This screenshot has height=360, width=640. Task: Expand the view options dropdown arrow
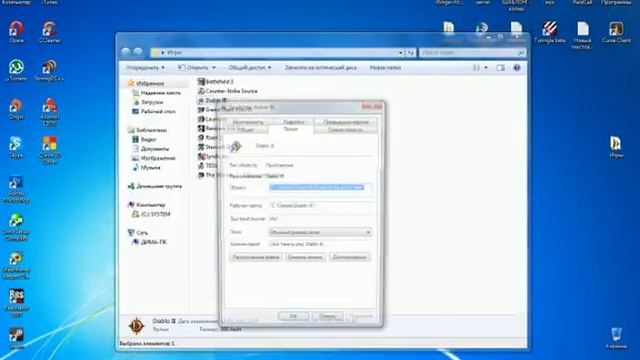tap(486, 68)
